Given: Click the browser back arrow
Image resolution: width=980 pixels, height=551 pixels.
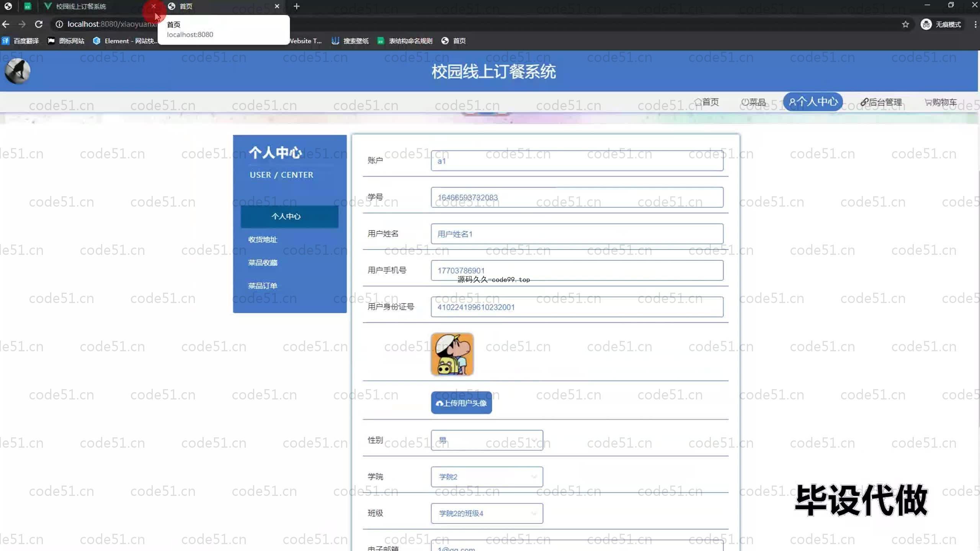Looking at the screenshot, I should [x=6, y=24].
